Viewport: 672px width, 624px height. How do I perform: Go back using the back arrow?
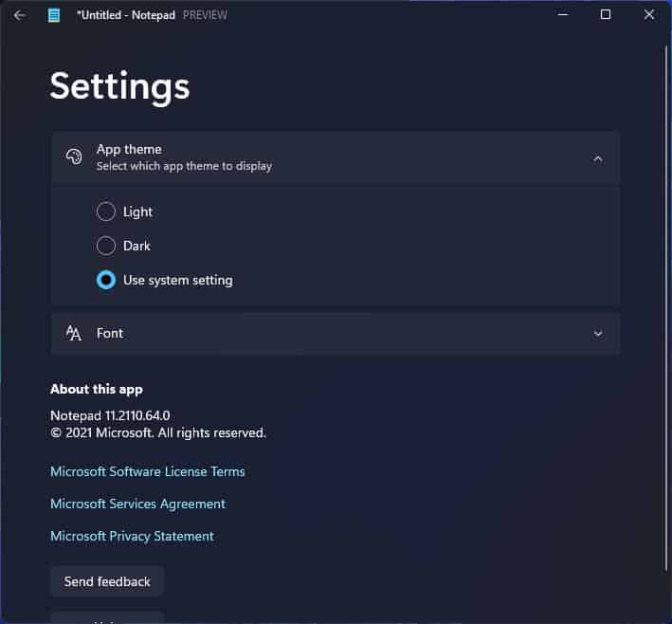click(19, 15)
